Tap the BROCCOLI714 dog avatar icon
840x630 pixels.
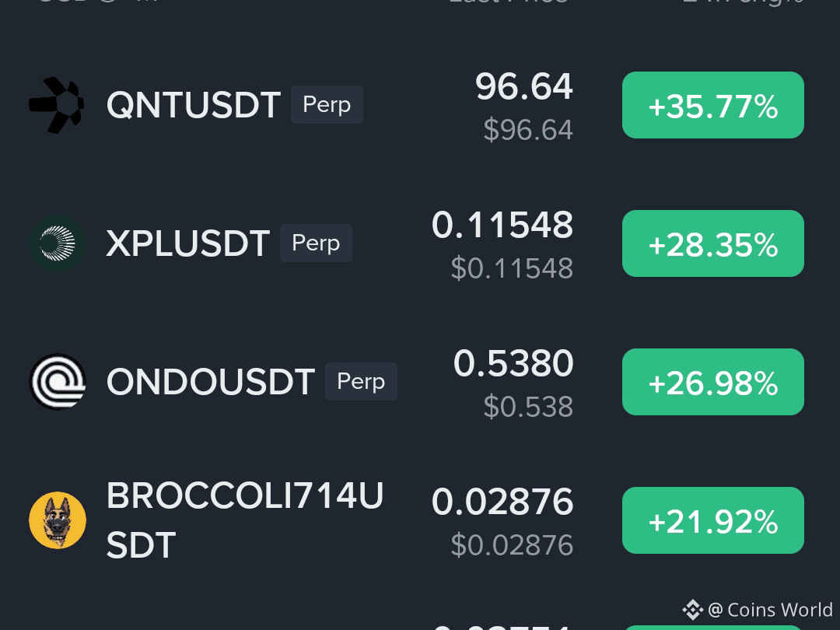58,520
